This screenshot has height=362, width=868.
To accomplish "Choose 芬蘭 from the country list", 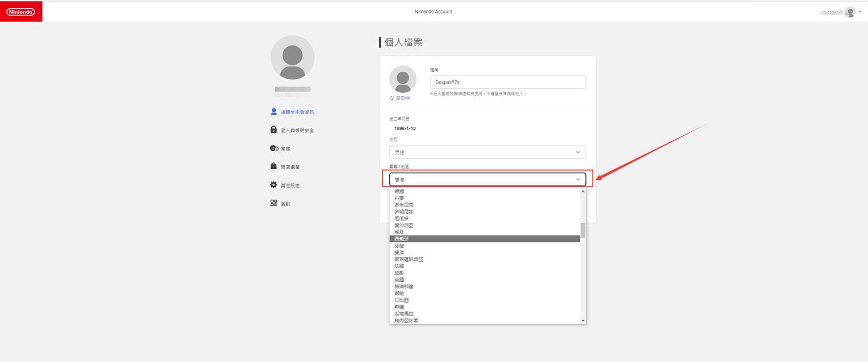I will (x=485, y=245).
